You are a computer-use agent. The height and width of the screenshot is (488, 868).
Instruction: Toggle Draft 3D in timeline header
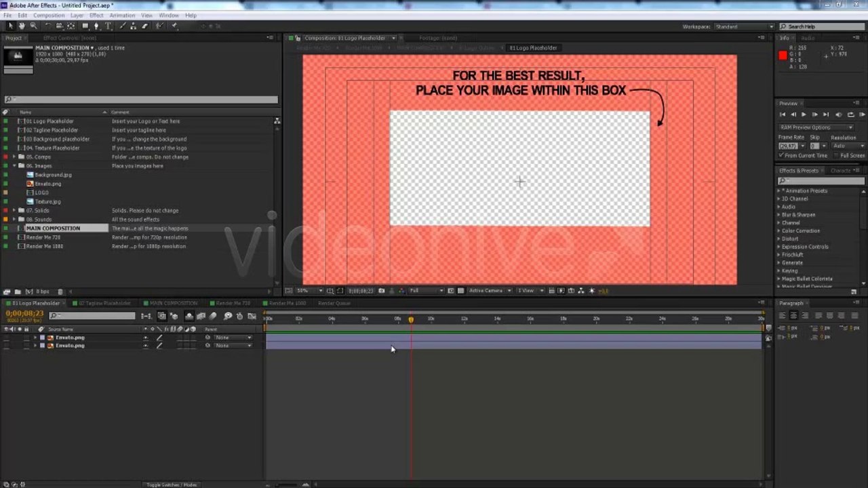tap(174, 316)
